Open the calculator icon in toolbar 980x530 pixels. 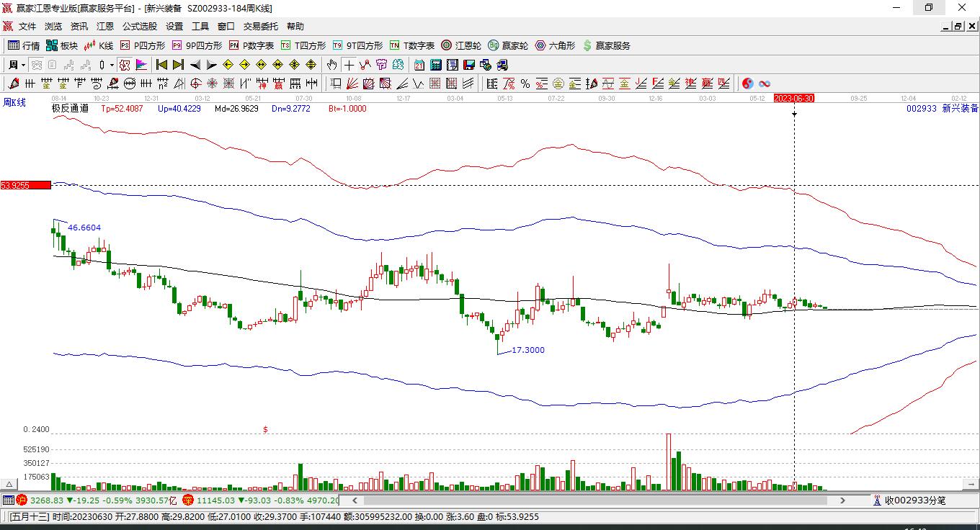(435, 65)
